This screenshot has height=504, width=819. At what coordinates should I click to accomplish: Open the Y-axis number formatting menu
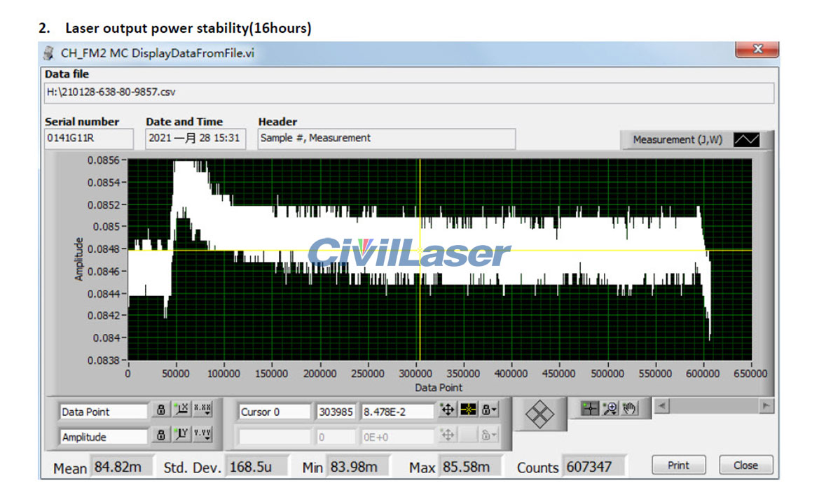tap(202, 436)
